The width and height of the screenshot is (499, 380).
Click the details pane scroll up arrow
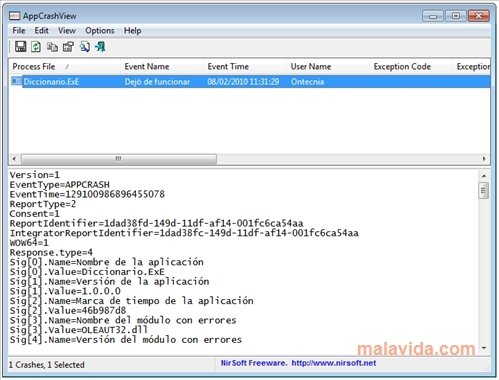(484, 175)
